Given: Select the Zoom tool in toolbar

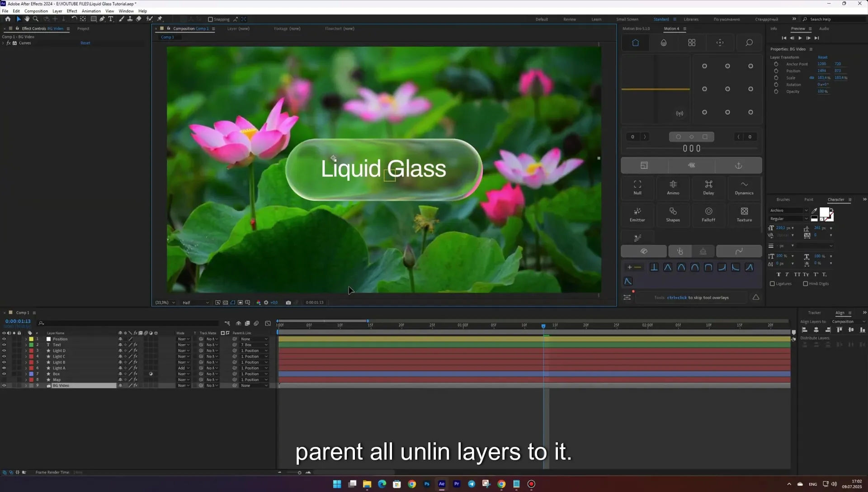Looking at the screenshot, I should (x=36, y=19).
